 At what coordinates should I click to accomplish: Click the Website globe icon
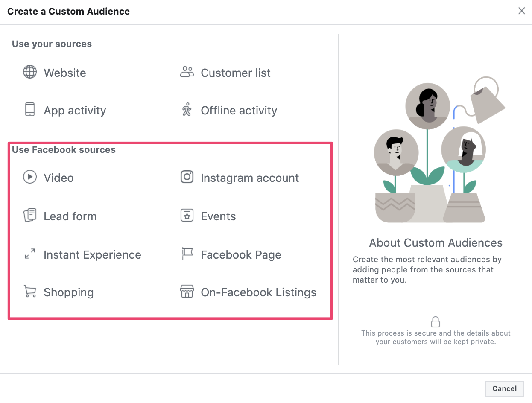click(30, 73)
